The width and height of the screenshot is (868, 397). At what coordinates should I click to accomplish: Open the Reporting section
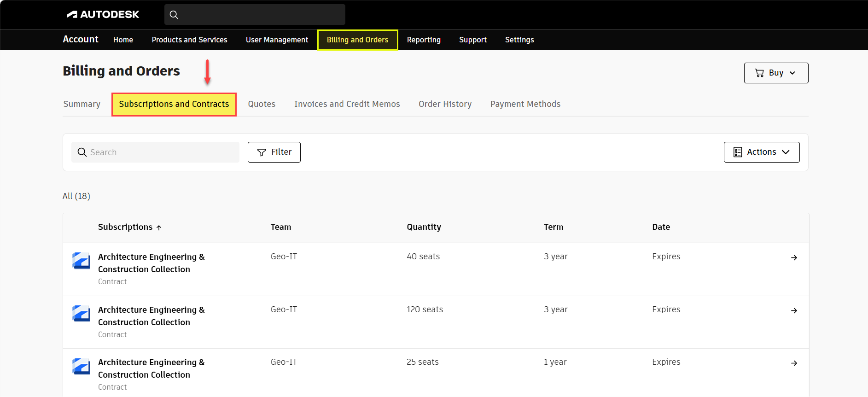pos(424,40)
